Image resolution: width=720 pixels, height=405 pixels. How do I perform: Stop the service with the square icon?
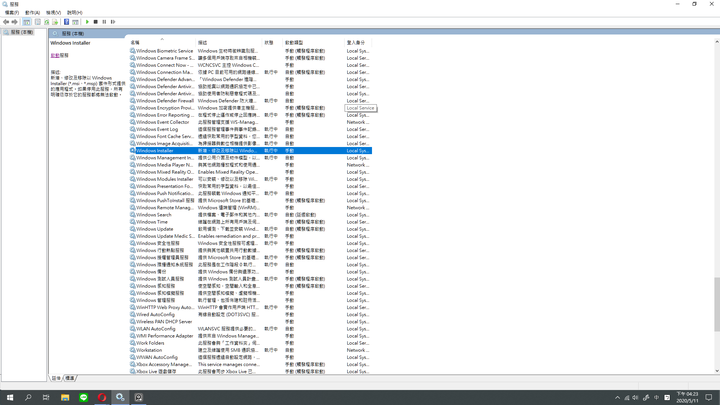click(x=96, y=22)
